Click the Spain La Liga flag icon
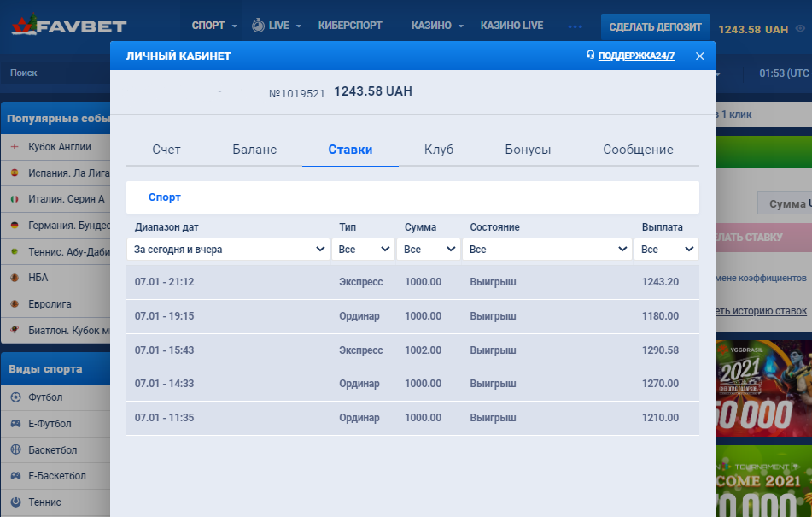This screenshot has width=812, height=517. [x=15, y=173]
